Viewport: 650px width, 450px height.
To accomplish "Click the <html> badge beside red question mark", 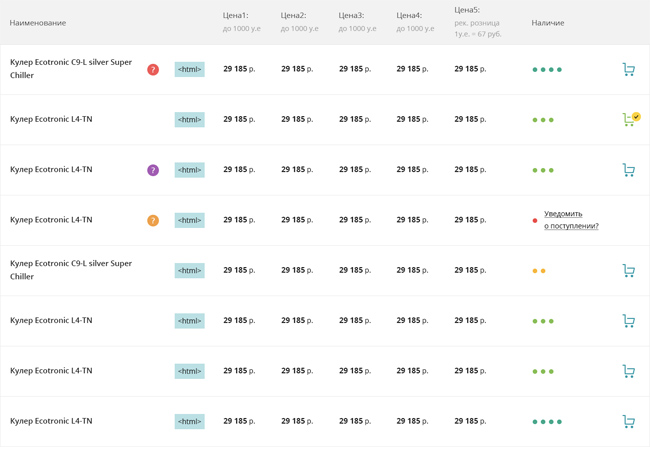I will [189, 69].
